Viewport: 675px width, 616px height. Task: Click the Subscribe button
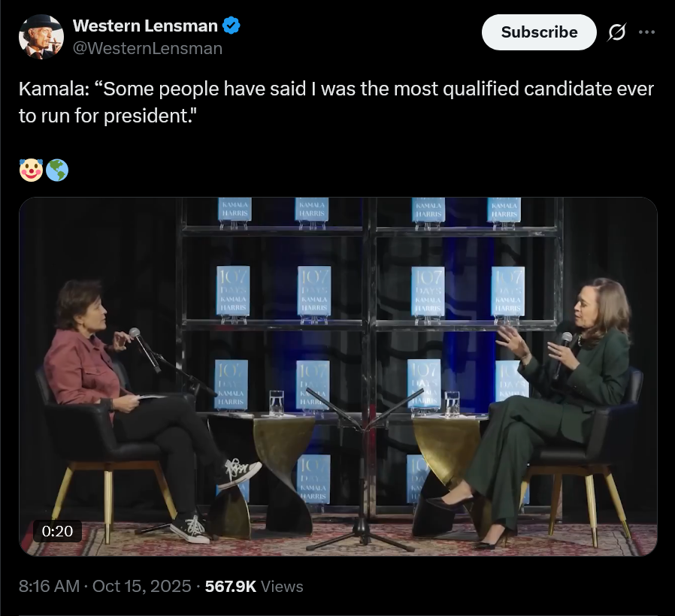[539, 32]
